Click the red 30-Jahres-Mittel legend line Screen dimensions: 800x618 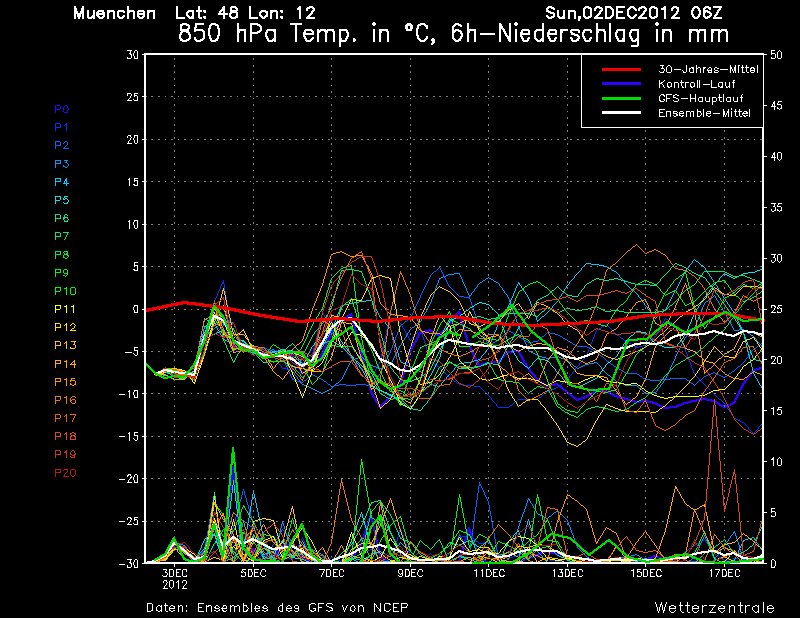(621, 69)
